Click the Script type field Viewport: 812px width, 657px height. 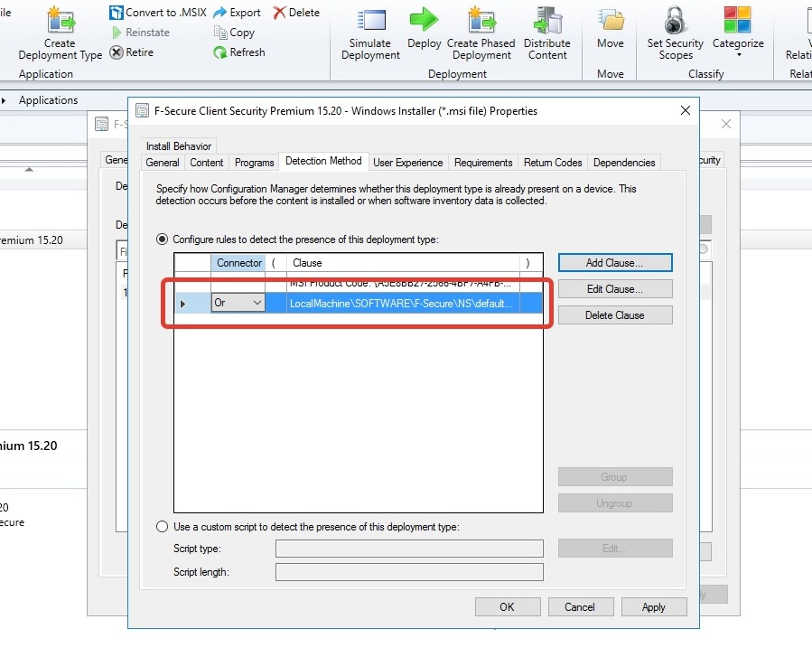tap(409, 549)
